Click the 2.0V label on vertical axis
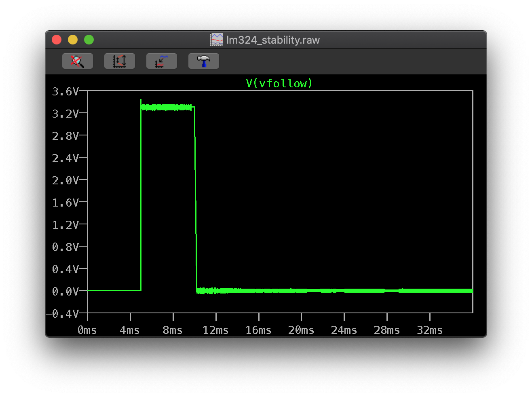Viewport: 532px width, 397px height. coord(65,180)
